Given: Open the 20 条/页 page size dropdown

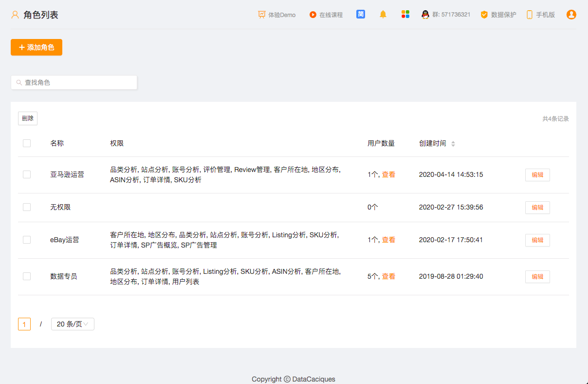Looking at the screenshot, I should [x=73, y=324].
